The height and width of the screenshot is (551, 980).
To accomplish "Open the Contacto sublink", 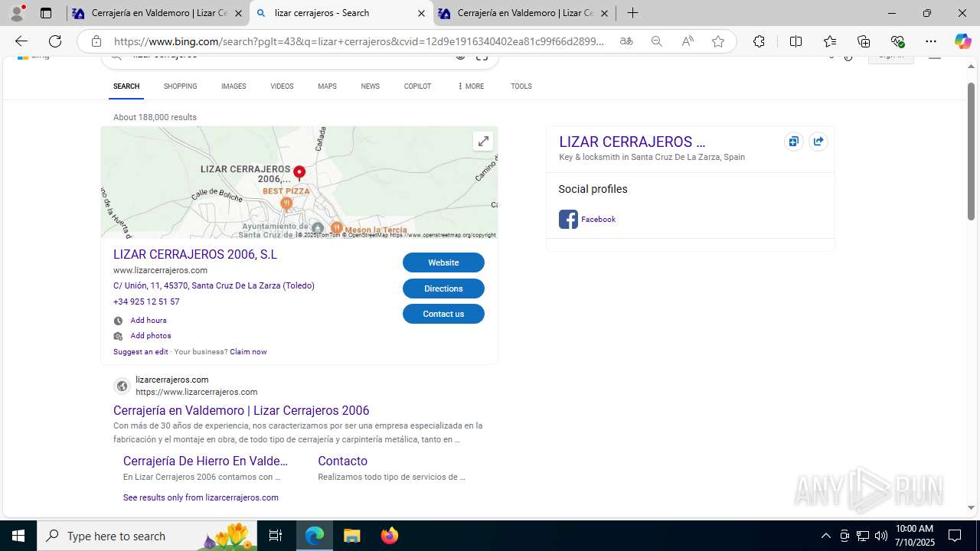I will click(342, 461).
